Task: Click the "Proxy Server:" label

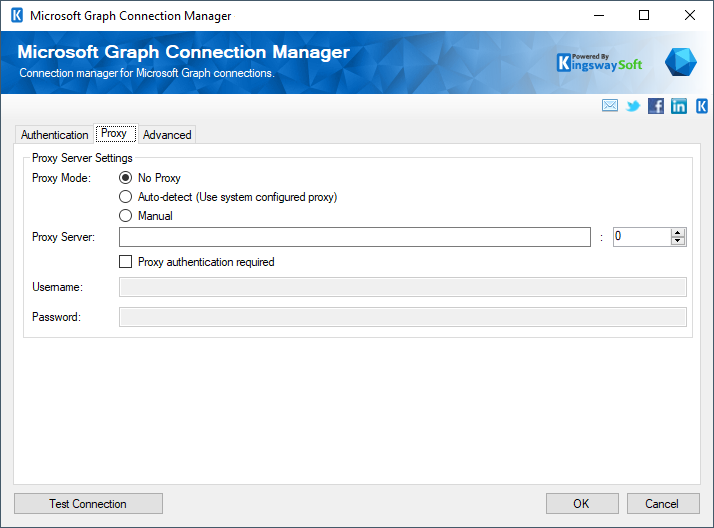Action: click(x=63, y=237)
